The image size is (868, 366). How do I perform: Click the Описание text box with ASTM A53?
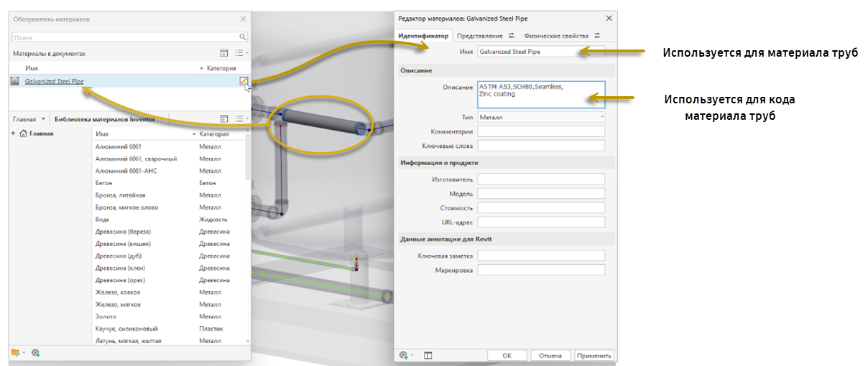pyautogui.click(x=541, y=94)
